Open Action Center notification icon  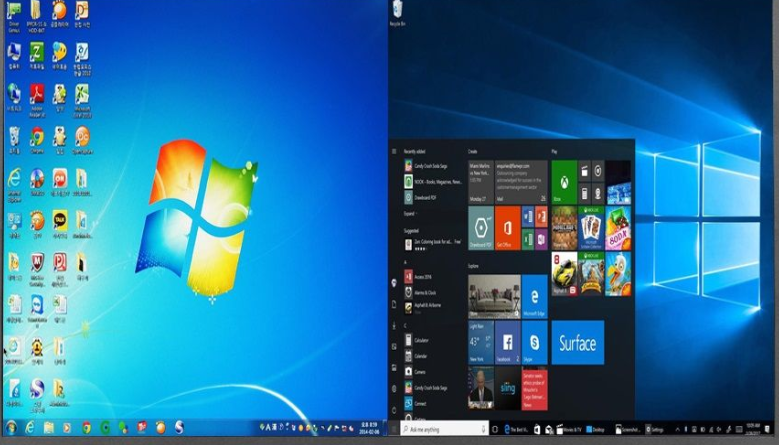pyautogui.click(x=768, y=429)
